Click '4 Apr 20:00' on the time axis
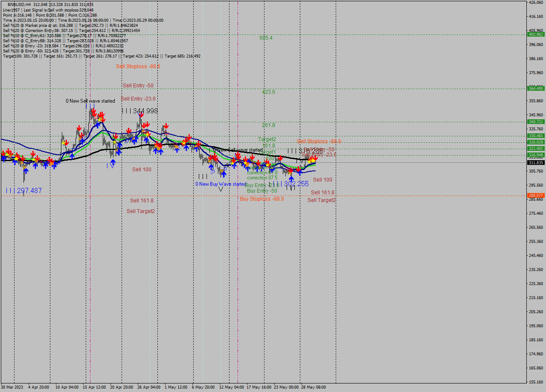Screen dimensions: 546x392 click(39, 387)
